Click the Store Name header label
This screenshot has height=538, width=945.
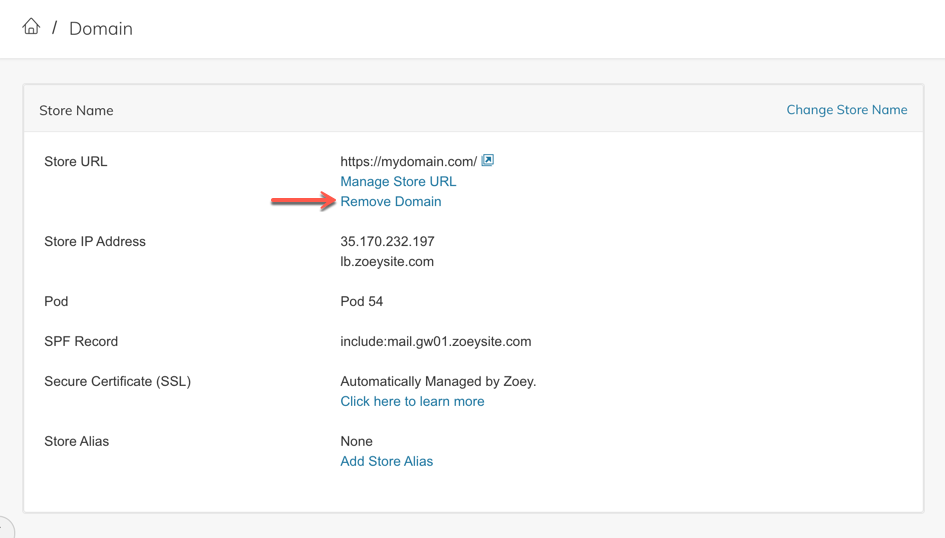pos(77,110)
